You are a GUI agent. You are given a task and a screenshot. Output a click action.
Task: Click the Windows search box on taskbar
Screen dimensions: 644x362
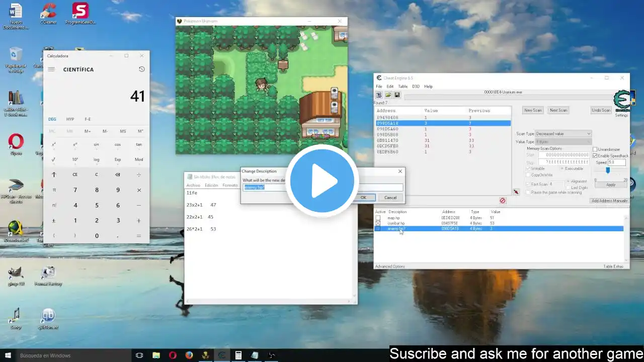point(73,355)
